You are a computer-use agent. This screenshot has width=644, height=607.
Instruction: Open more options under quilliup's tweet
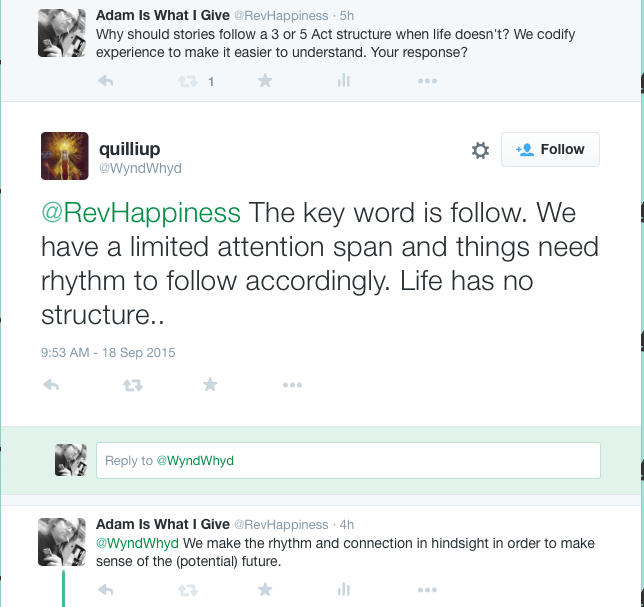pyautogui.click(x=292, y=385)
